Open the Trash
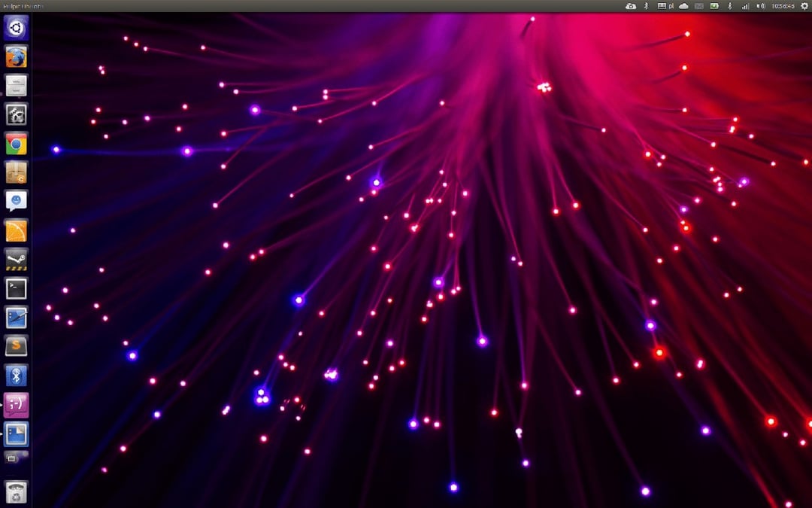The width and height of the screenshot is (812, 508). 16,491
